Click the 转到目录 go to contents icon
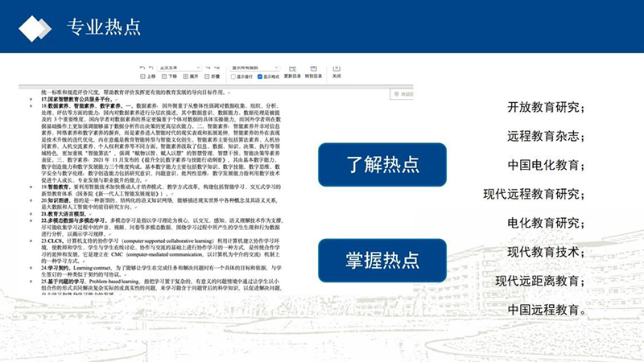Image resolution: width=644 pixels, height=362 pixels. click(x=314, y=72)
